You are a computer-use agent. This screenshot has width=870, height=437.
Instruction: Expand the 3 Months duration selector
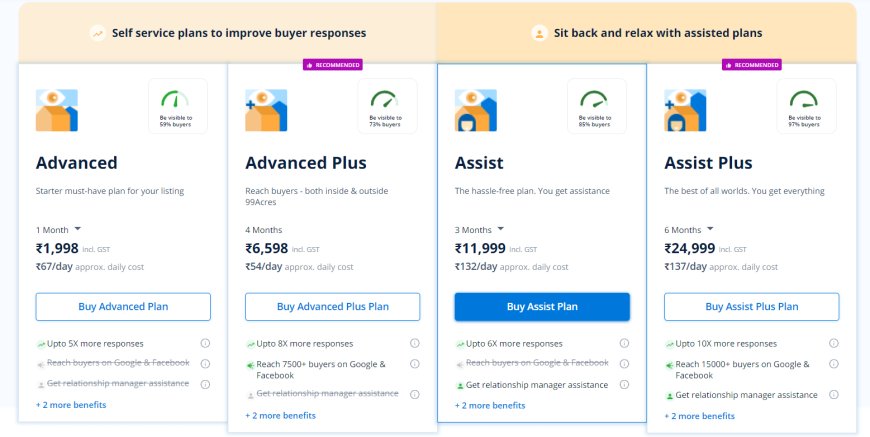pyautogui.click(x=479, y=229)
